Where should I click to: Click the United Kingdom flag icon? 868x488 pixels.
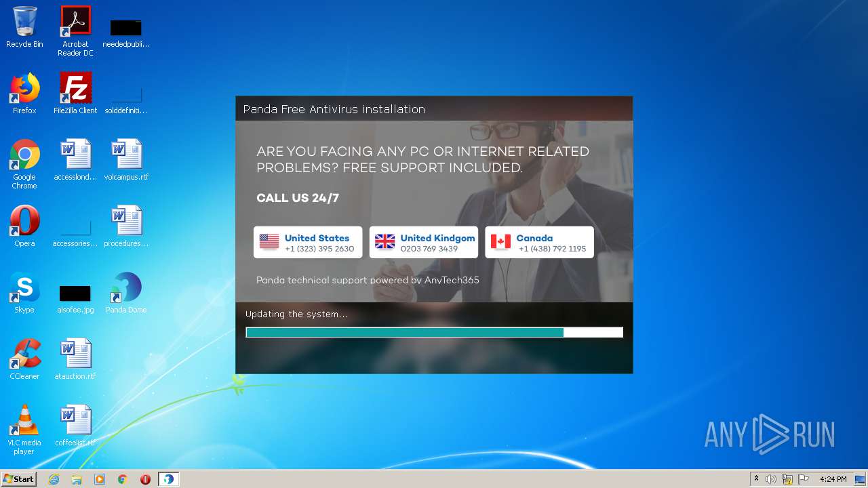click(385, 242)
